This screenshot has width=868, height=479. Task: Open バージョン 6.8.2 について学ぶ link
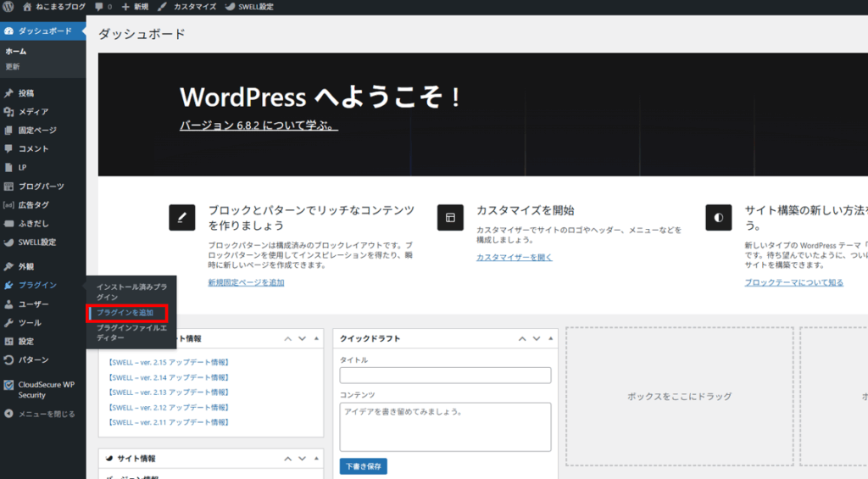click(259, 125)
